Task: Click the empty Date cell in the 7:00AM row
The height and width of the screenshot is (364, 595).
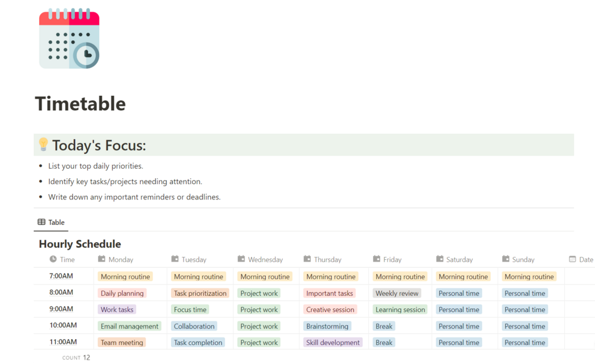Action: click(580, 276)
